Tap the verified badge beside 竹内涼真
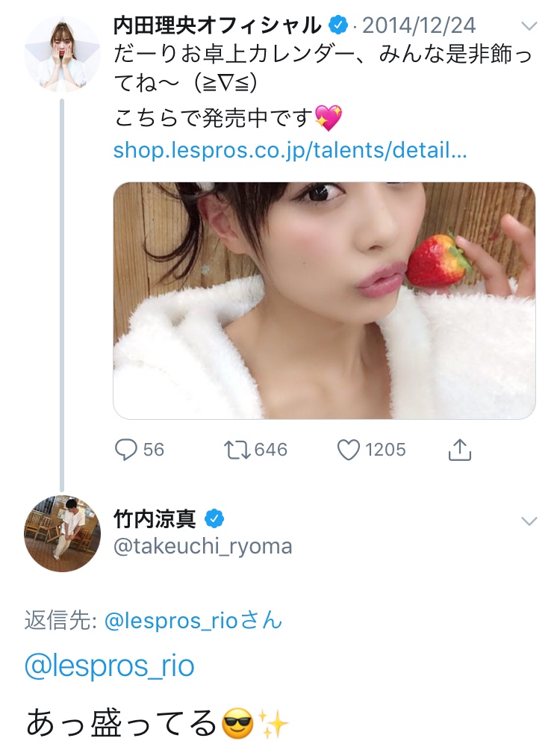 215,518
